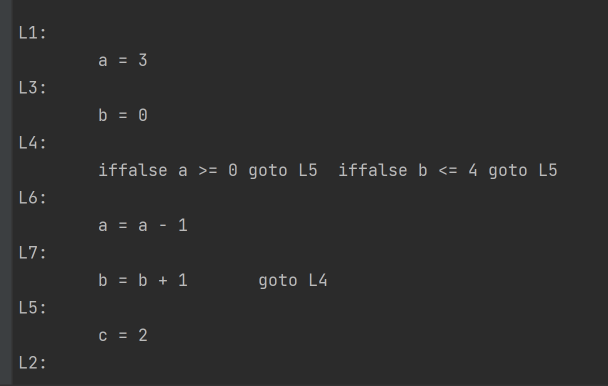Click the L6: label
The image size is (608, 386).
point(33,198)
